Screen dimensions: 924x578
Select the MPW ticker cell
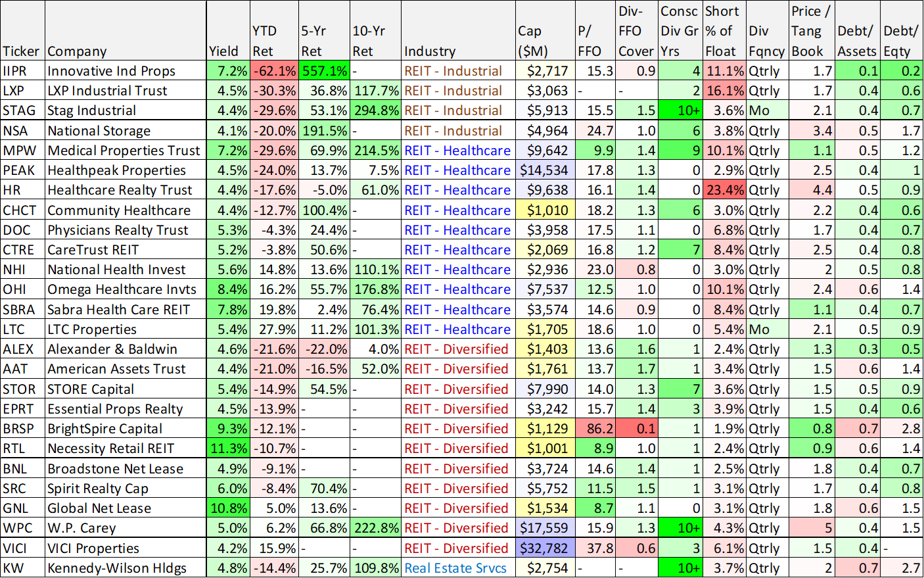click(22, 151)
